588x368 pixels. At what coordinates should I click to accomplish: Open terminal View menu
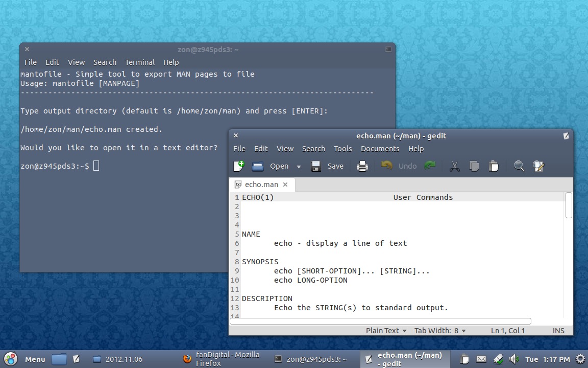(x=76, y=62)
